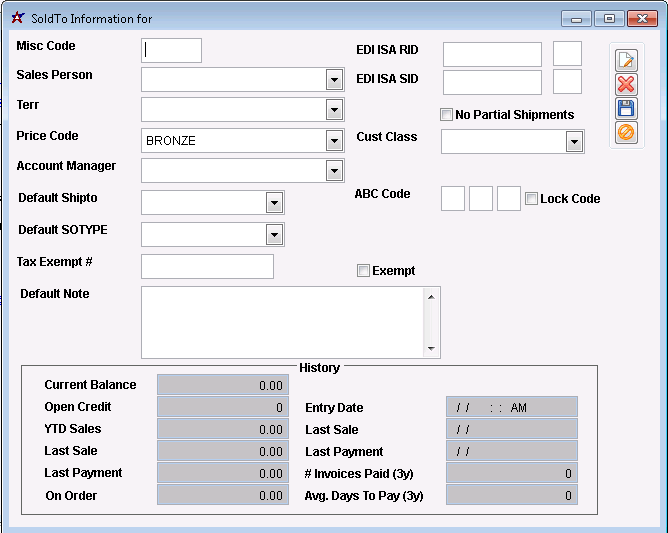Expand the Terr dropdown list
Image resolution: width=668 pixels, height=533 pixels.
click(334, 110)
